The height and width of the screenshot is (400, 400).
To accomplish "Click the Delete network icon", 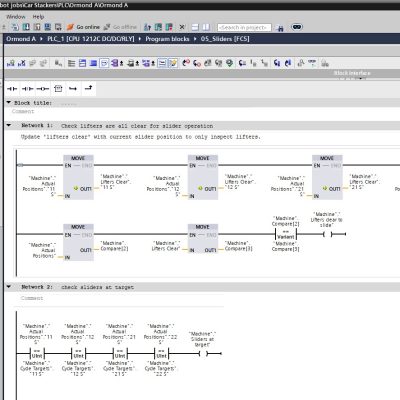I will click(22, 63).
